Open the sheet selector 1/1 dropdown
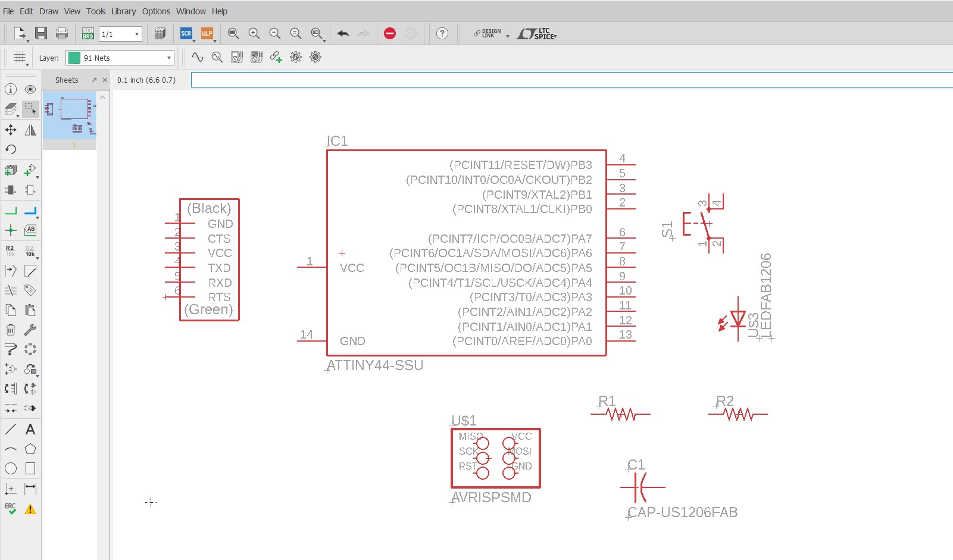The height and width of the screenshot is (560, 953). [x=120, y=34]
